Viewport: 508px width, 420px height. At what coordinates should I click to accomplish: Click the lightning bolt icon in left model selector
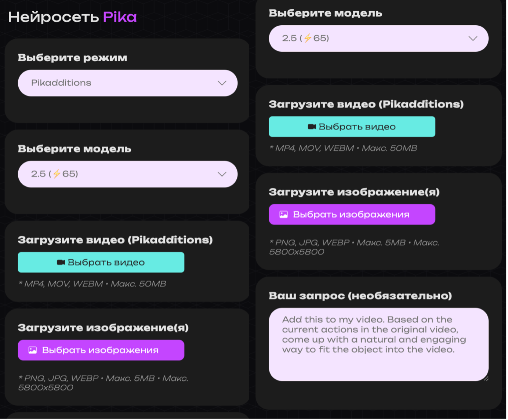point(57,174)
